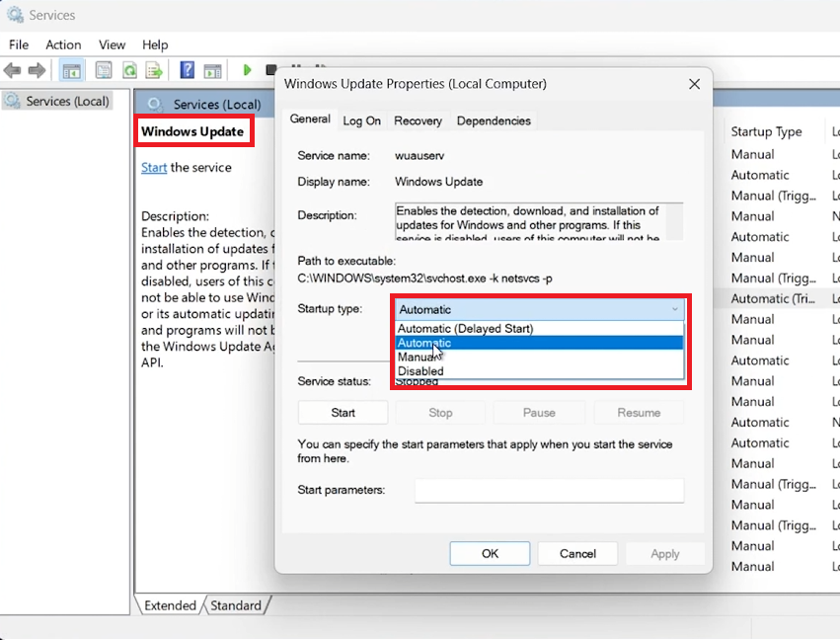Select Services (Local) in the console tree
Screen dimensions: 840x640
58,101
